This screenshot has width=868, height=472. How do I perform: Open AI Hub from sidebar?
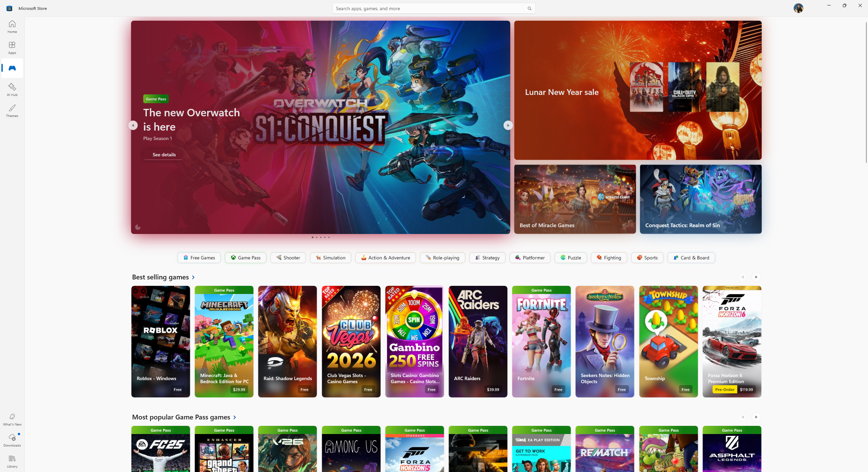pyautogui.click(x=12, y=90)
